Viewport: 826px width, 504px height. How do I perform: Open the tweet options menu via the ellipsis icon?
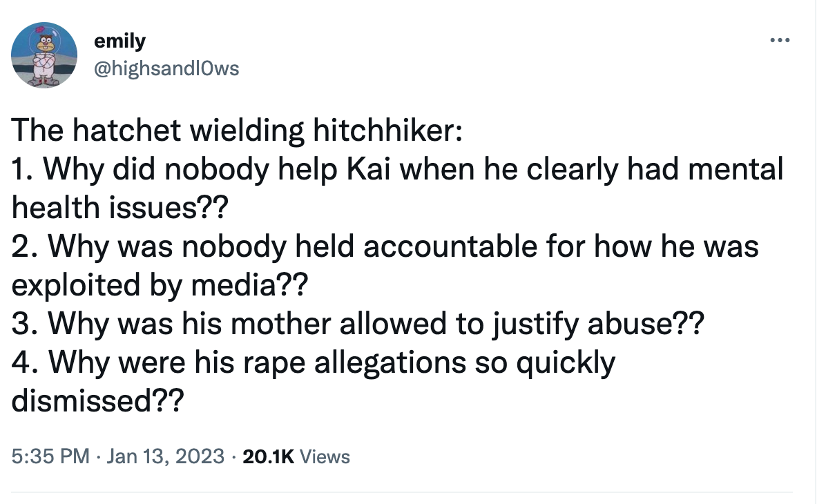[779, 39]
